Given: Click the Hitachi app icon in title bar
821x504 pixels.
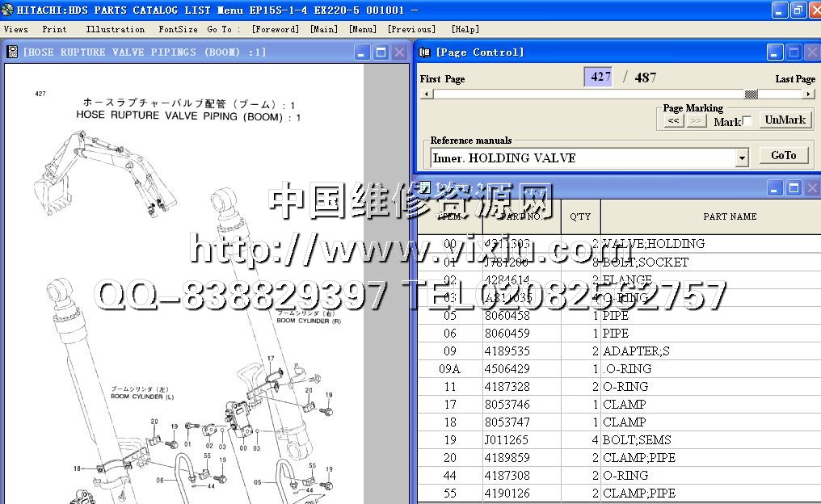Looking at the screenshot, I should click(x=8, y=10).
